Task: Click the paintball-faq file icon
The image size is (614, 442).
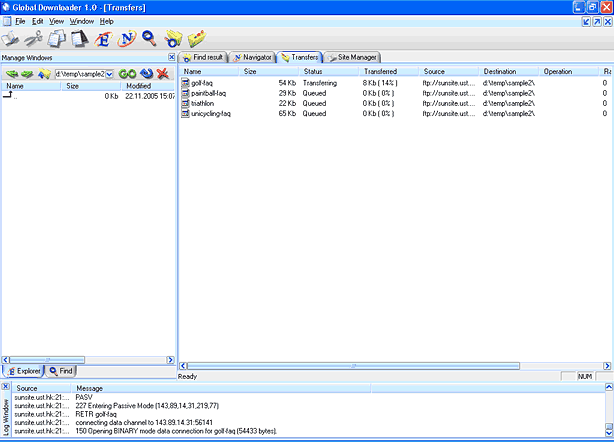Action: pyautogui.click(x=185, y=93)
